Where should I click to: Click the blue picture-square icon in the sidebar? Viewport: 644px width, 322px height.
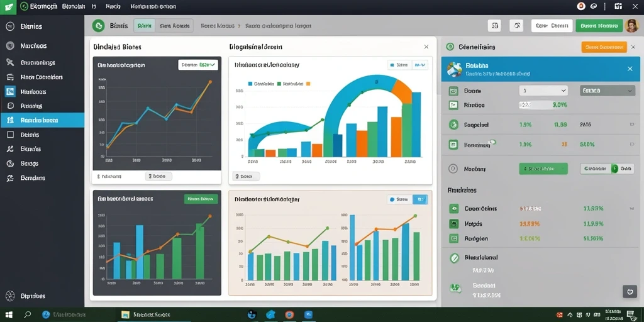[10, 92]
